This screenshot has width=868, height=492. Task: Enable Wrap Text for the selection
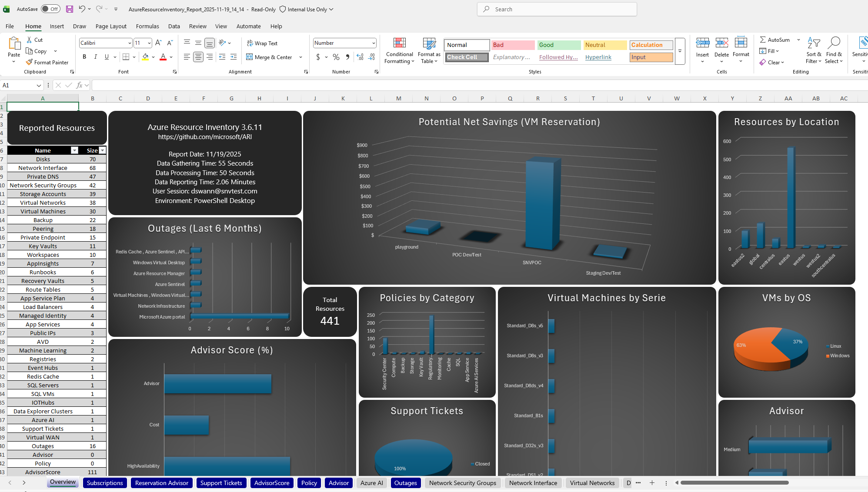pos(262,43)
